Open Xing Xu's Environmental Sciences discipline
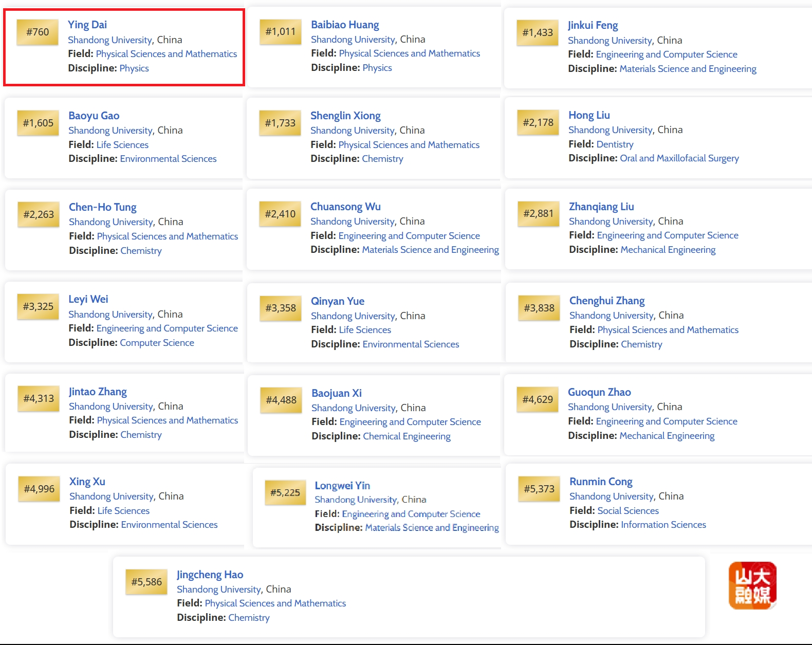 [x=169, y=525]
